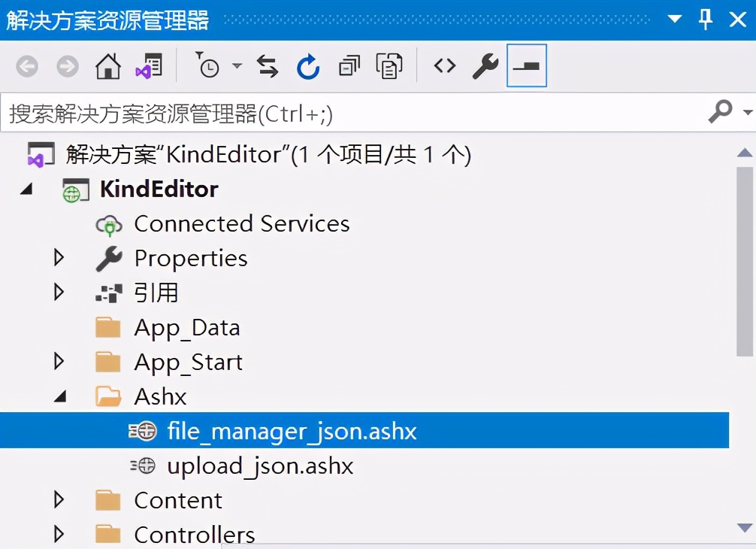Click the Forward navigation arrow in toolbar
Image resolution: width=756 pixels, height=549 pixels.
click(68, 66)
